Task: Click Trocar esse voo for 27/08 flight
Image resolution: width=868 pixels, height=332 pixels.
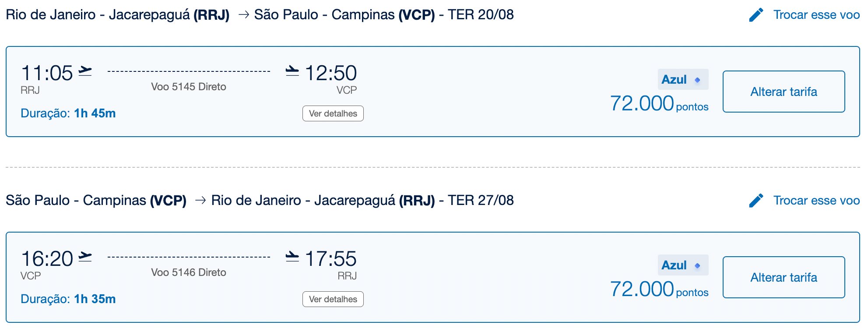Action: point(816,201)
